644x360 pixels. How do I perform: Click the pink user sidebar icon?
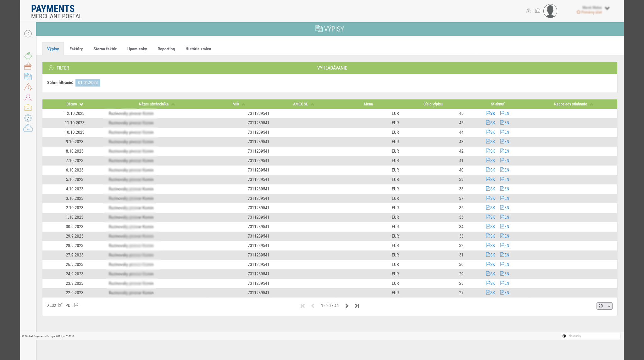pos(28,97)
